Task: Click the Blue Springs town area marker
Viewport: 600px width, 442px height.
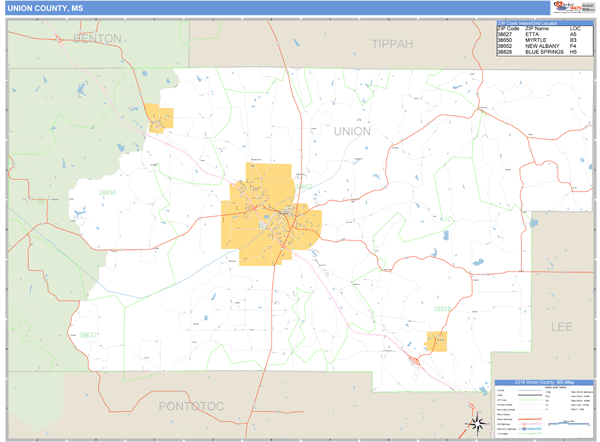Action: point(435,342)
